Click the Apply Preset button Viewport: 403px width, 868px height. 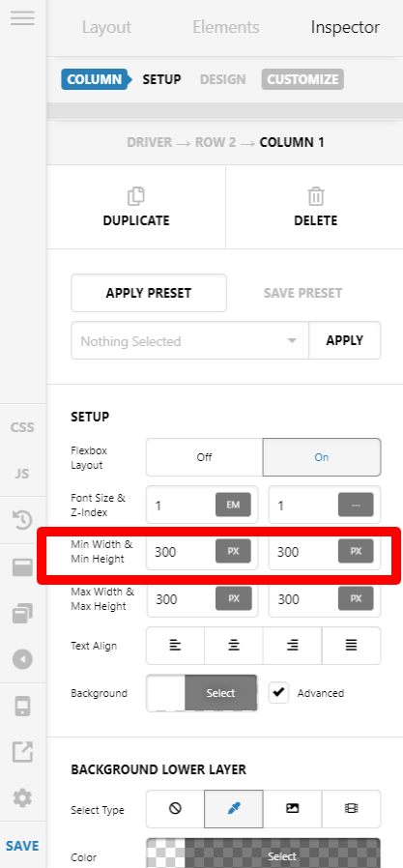[149, 293]
